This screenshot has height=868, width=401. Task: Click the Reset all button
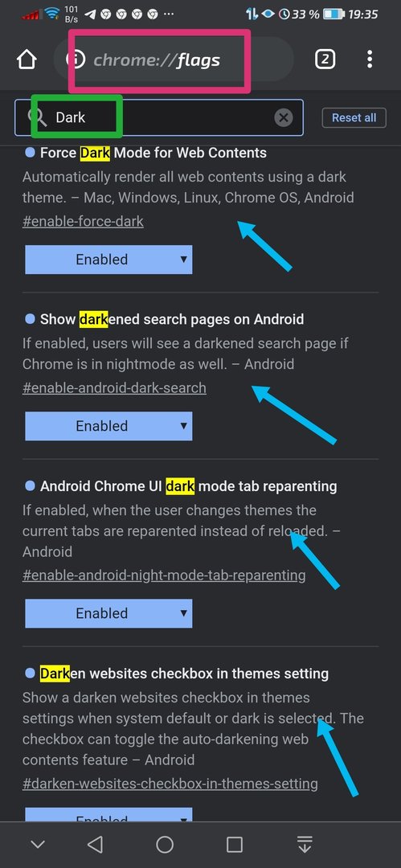pyautogui.click(x=354, y=117)
